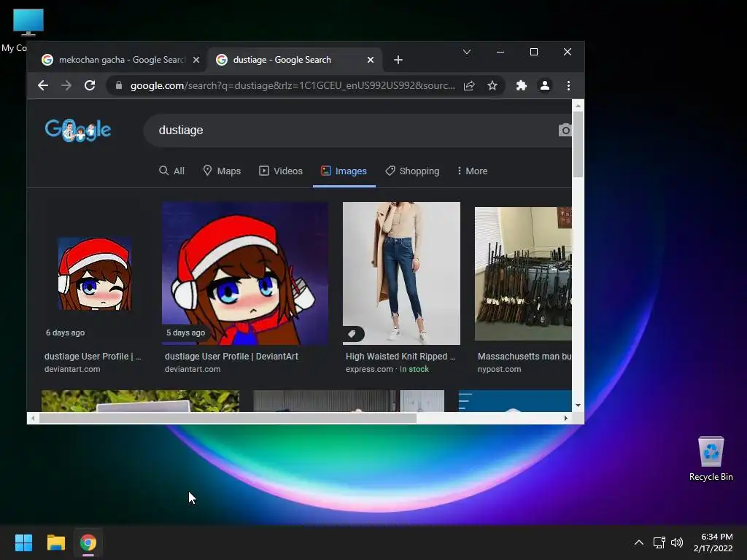747x560 pixels.
Task: Select the Images results tab
Action: pos(344,171)
